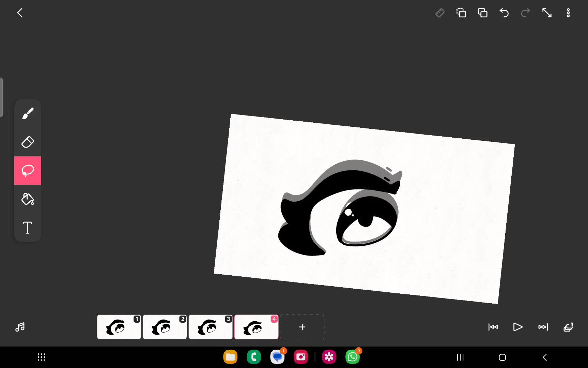The image size is (588, 368).
Task: Select the Brush tool
Action: [x=28, y=113]
